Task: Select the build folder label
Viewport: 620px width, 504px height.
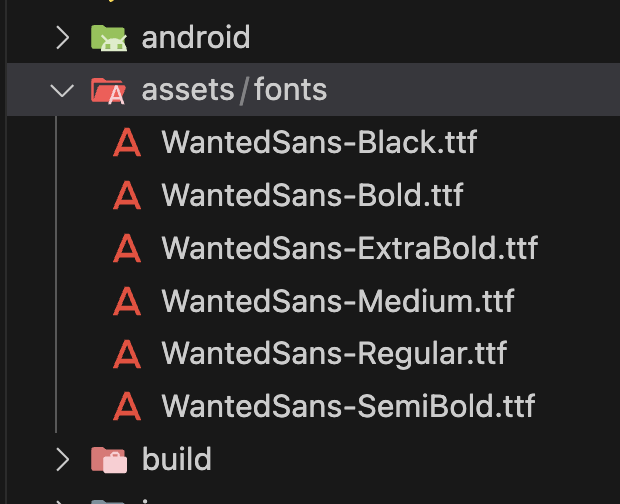Action: [177, 459]
